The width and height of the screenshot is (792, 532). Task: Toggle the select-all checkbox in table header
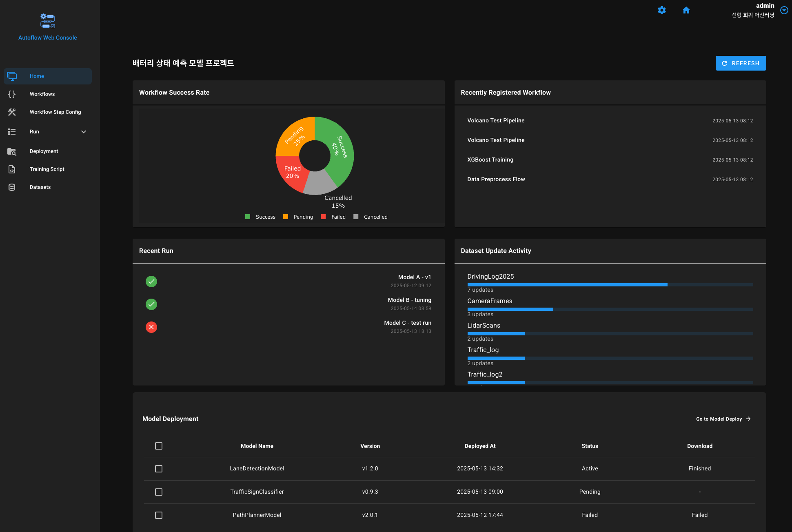[x=159, y=446]
